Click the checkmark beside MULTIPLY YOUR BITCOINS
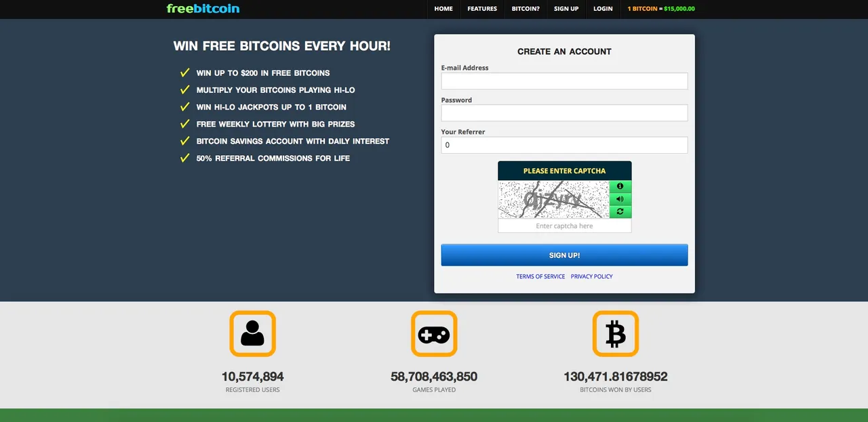This screenshot has width=868, height=422. [184, 89]
